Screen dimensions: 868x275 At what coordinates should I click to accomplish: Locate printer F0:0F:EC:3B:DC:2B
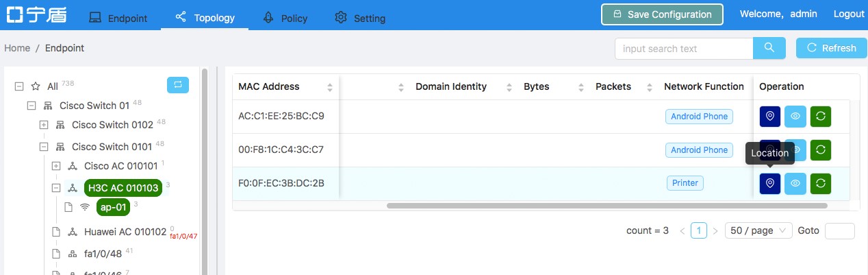(770, 183)
